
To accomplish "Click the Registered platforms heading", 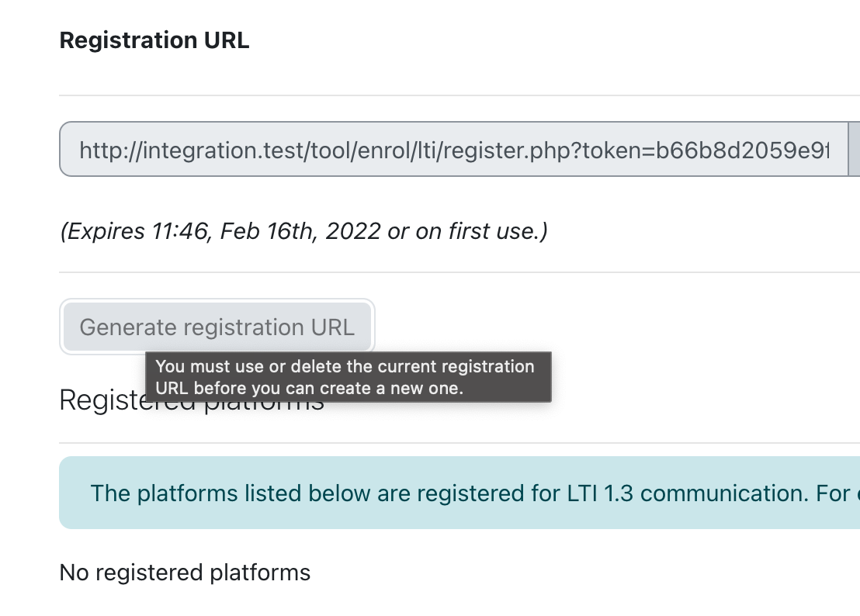I will [192, 400].
